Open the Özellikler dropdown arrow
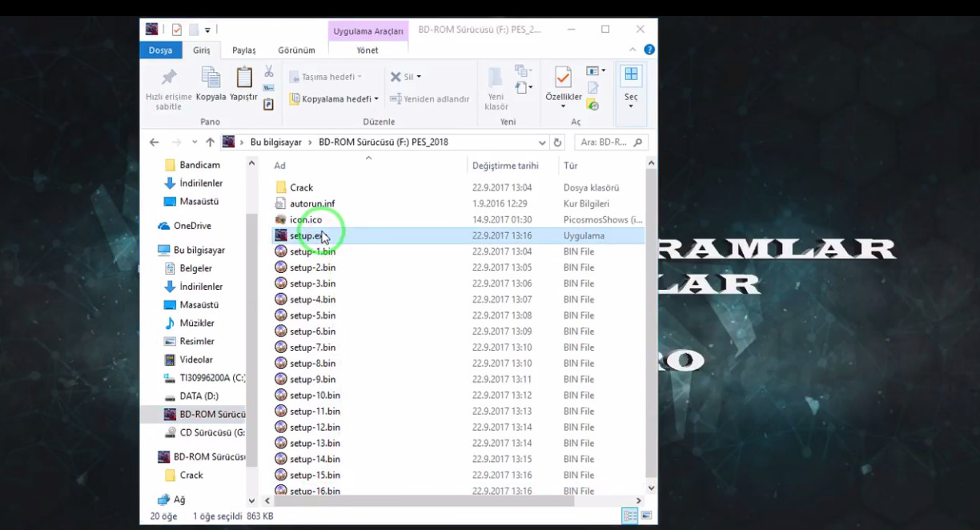 point(563,106)
